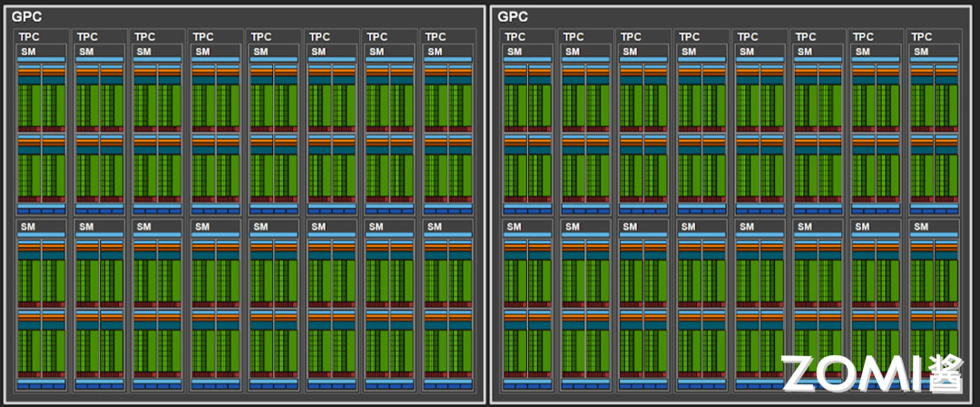Screen dimensions: 980x407
Task: Select the eighth TPC label in left GPC
Action: click(436, 37)
